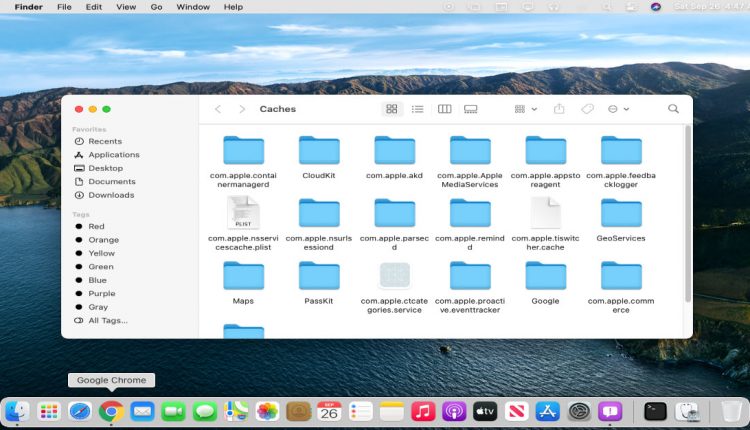The height and width of the screenshot is (430, 750).
Task: Go forward with the right chevron
Action: tap(242, 109)
